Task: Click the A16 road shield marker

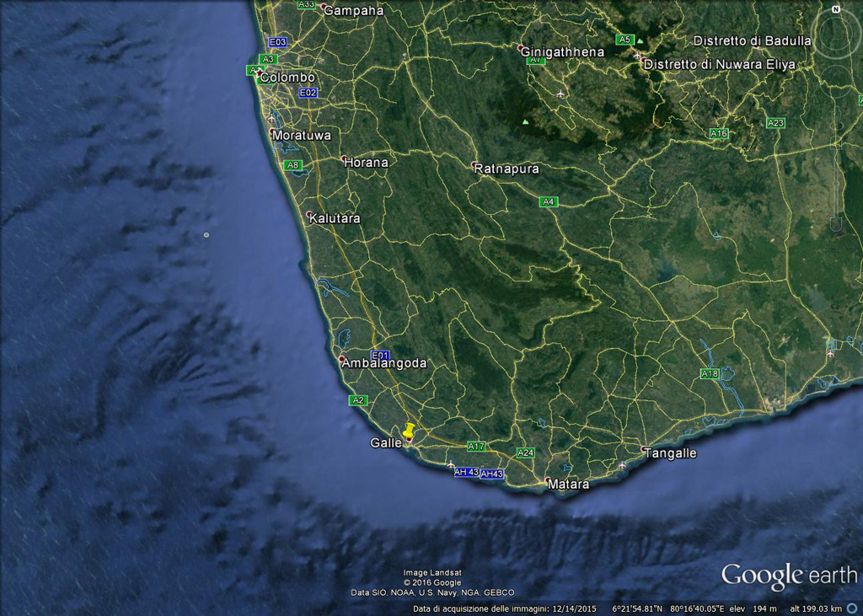Action: click(718, 133)
